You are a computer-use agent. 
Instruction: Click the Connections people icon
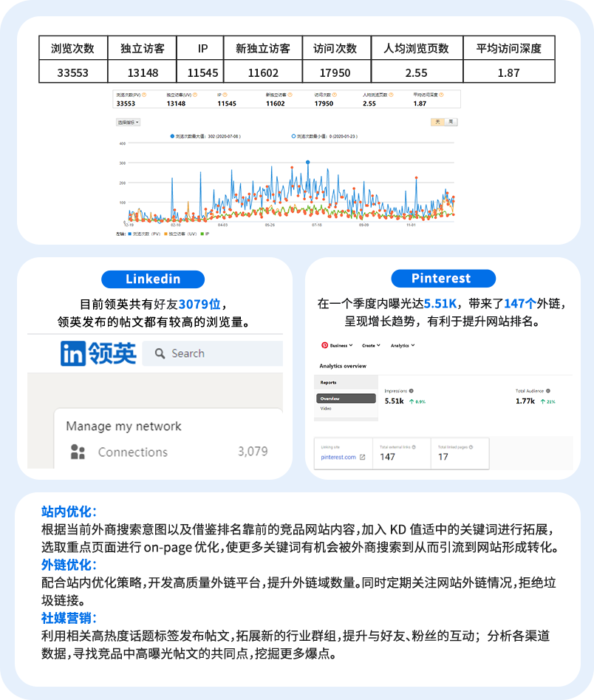click(78, 452)
